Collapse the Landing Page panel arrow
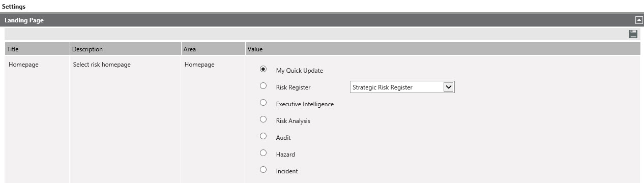Viewport: 644px width, 183px height. [638, 20]
